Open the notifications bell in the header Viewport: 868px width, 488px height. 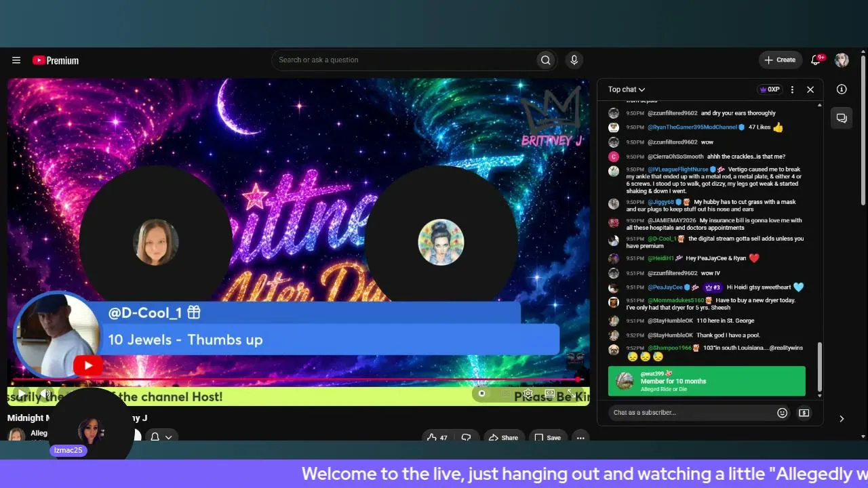point(816,60)
